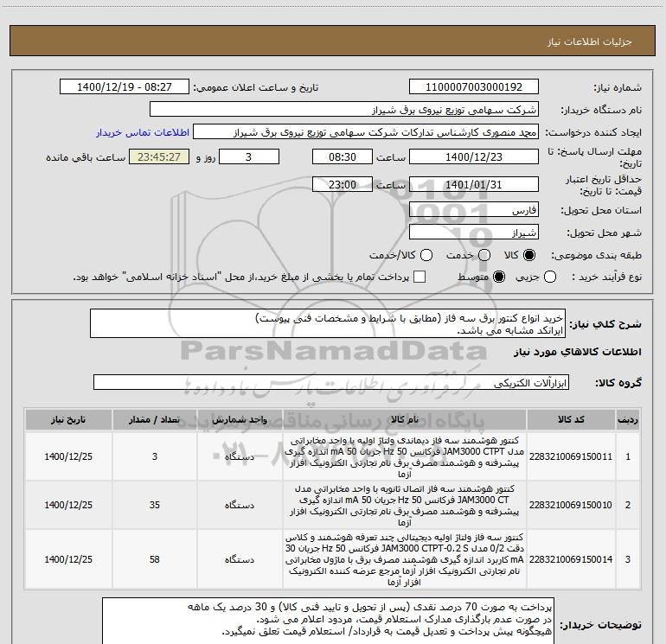
Task: Click the reply deadline date 1400/12/23
Action: [474, 156]
